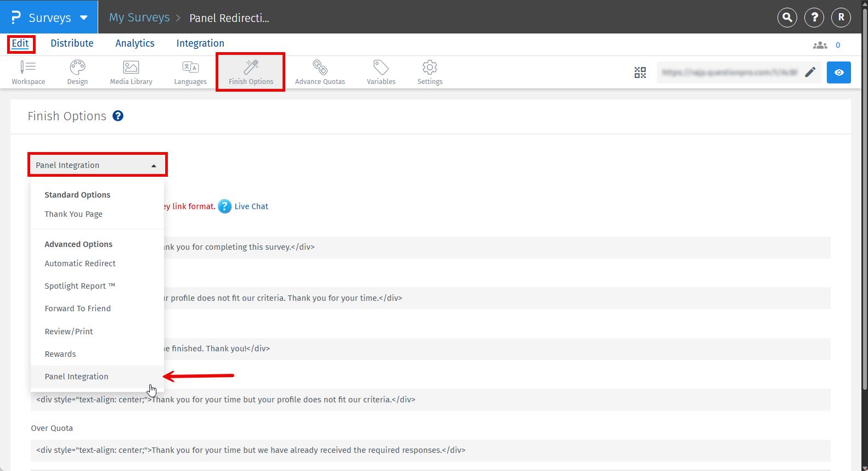Switch to the Integration tab
This screenshot has width=868, height=471.
tap(200, 43)
